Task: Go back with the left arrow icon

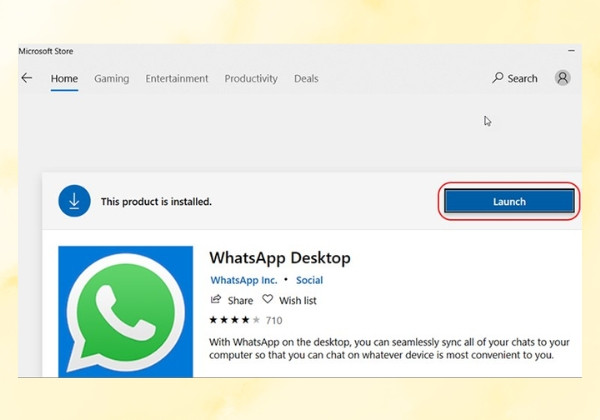Action: (x=27, y=78)
